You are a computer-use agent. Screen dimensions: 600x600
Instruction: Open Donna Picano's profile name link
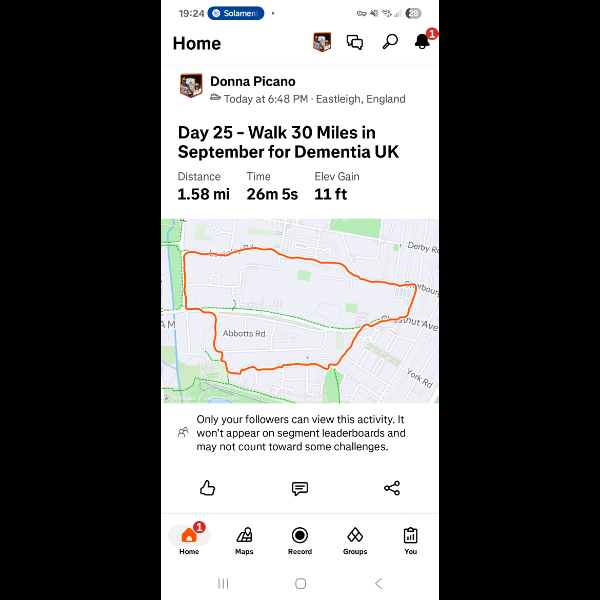253,82
